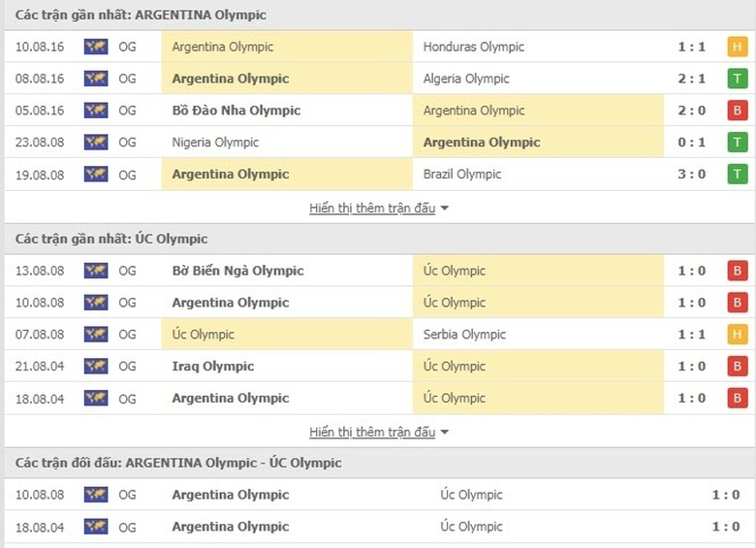Open Brazil Olympic team link
This screenshot has width=756, height=548.
462,175
